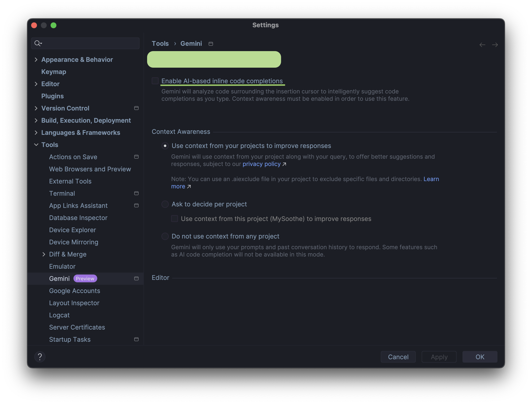This screenshot has height=404, width=532.
Task: Open Keymap settings
Action: pyautogui.click(x=54, y=72)
